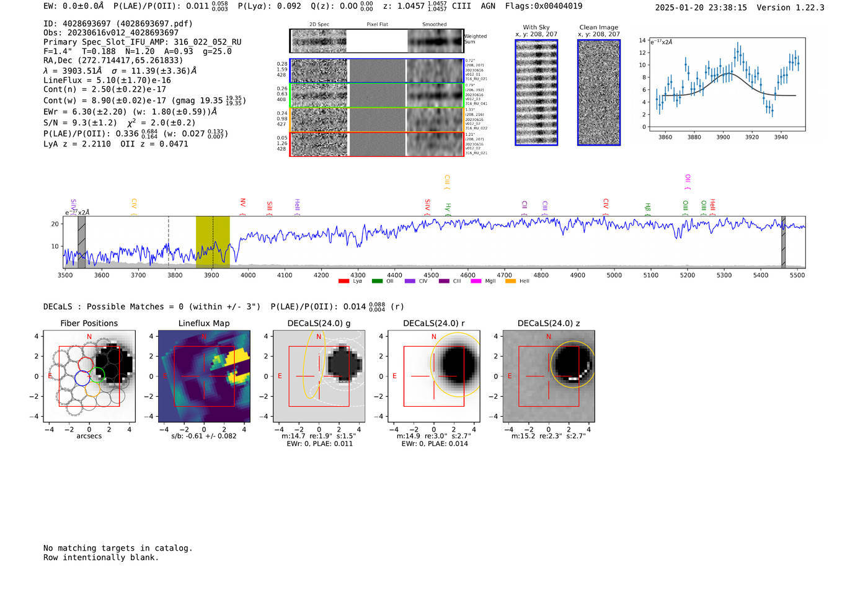868x591 pixels.
Task: Click Primary Spec_Slot_IFU_AMP 316_022_052_RU text
Action: pyautogui.click(x=143, y=42)
